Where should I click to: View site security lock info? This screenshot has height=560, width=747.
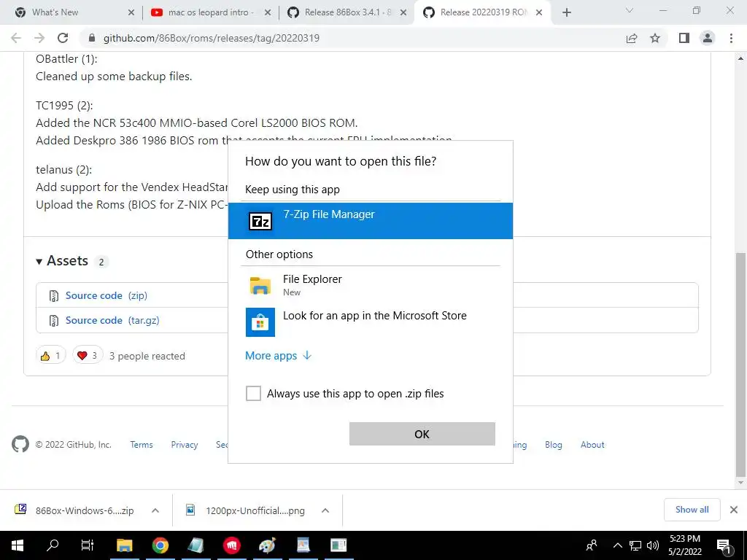[x=92, y=38]
